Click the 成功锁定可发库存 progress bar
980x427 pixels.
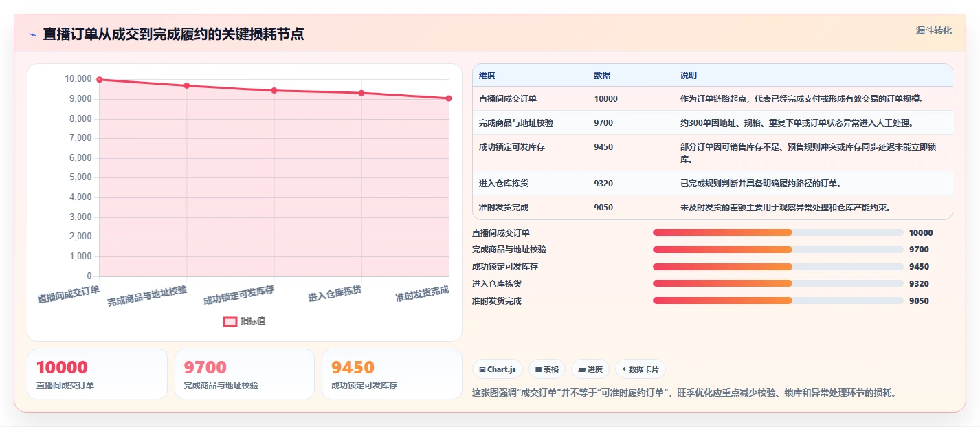(778, 267)
